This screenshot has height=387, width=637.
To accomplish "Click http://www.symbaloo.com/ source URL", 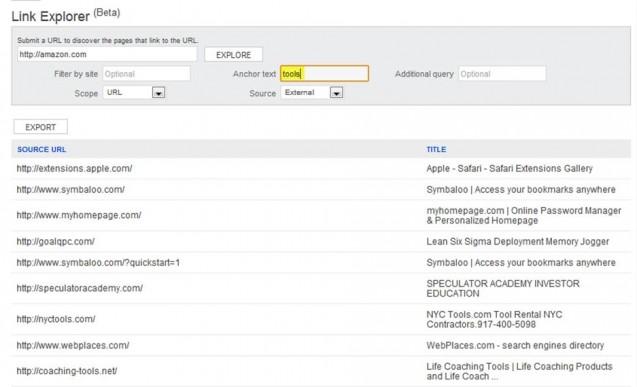I will coord(71,190).
